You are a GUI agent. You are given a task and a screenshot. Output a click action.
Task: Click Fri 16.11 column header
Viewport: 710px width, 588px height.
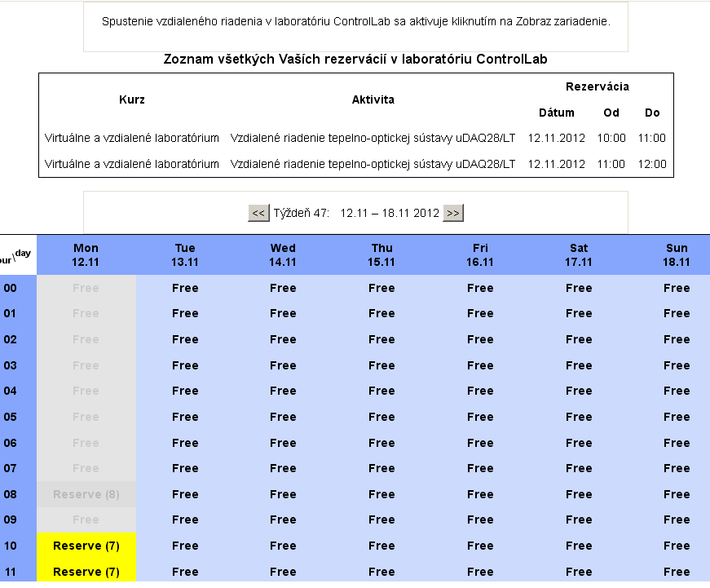(480, 255)
